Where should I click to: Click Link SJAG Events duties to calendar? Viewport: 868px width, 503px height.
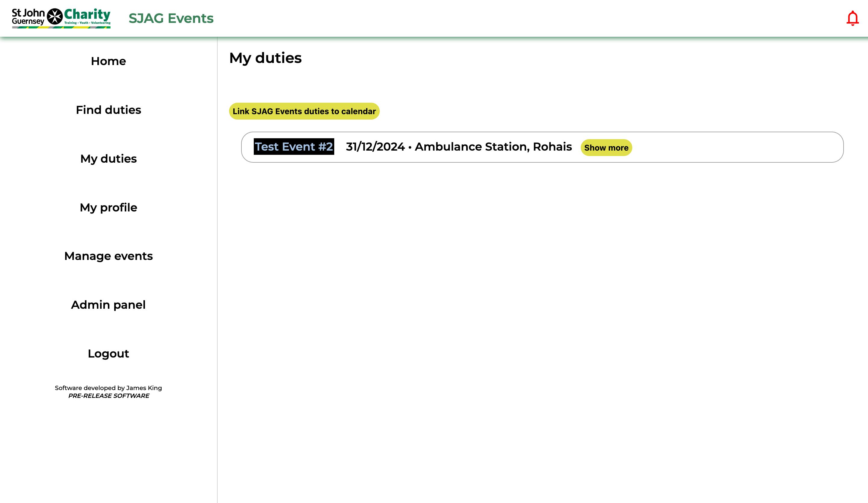pos(304,111)
